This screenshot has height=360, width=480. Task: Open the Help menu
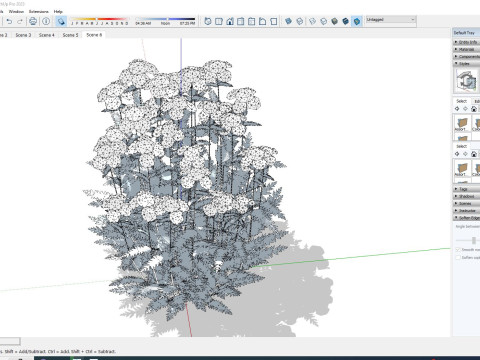pos(58,11)
